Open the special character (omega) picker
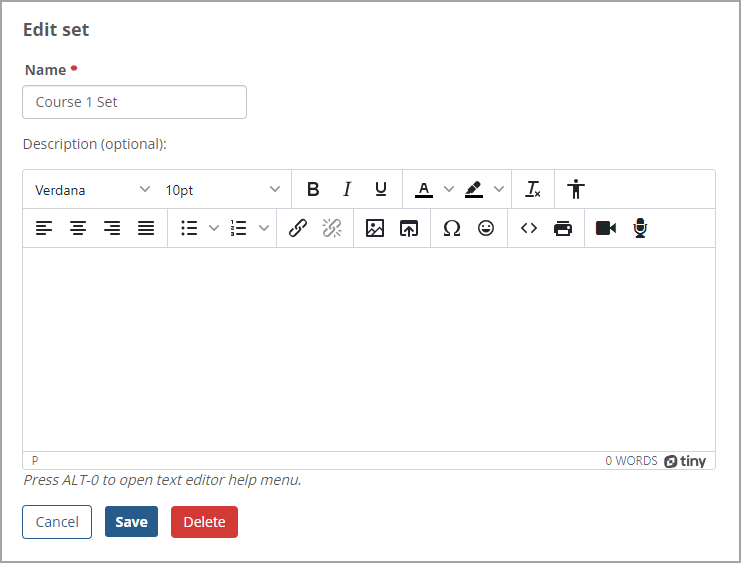Viewport: 741px width, 563px height. pos(452,228)
